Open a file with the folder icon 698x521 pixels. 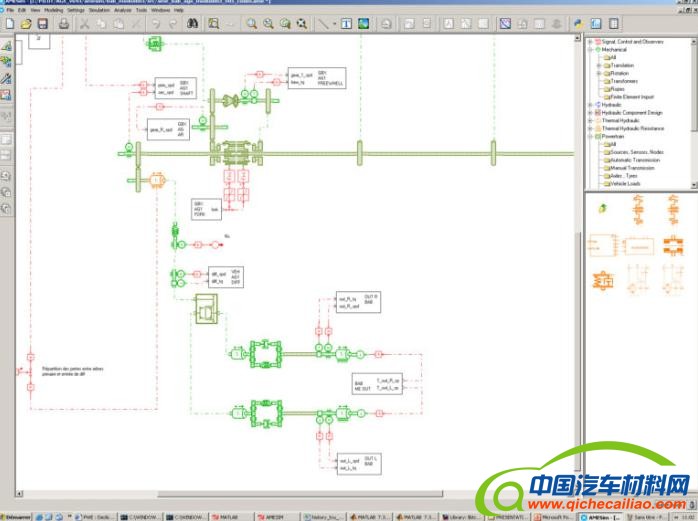pyautogui.click(x=26, y=23)
